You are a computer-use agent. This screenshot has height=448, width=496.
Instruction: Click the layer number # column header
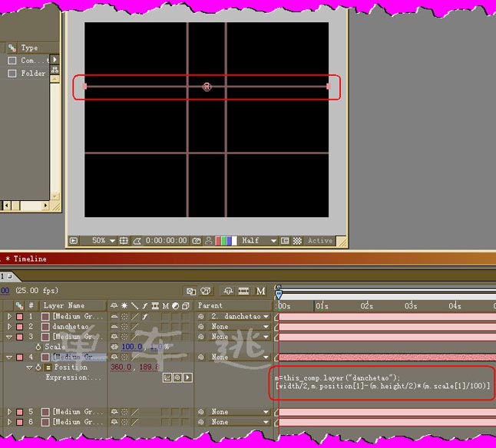31,305
